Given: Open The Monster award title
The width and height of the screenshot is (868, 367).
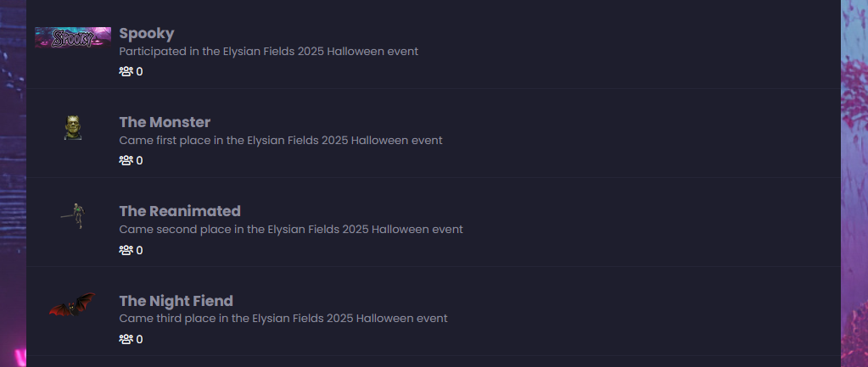Looking at the screenshot, I should (165, 122).
